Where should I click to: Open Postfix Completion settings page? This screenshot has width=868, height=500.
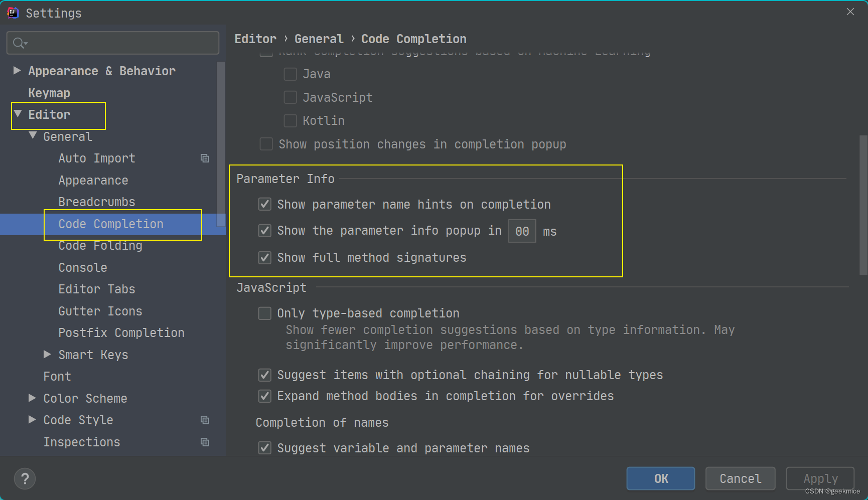click(121, 333)
